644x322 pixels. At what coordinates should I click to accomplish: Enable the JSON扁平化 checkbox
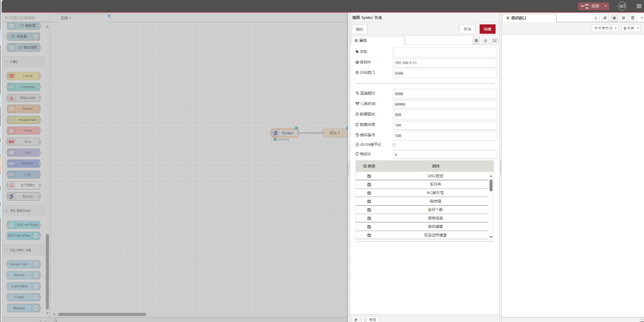pos(394,145)
